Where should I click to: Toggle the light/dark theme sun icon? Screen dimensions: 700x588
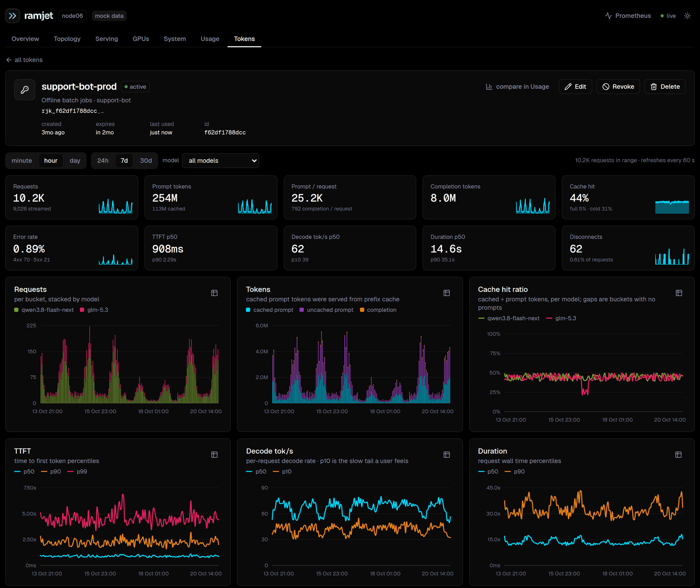(687, 16)
